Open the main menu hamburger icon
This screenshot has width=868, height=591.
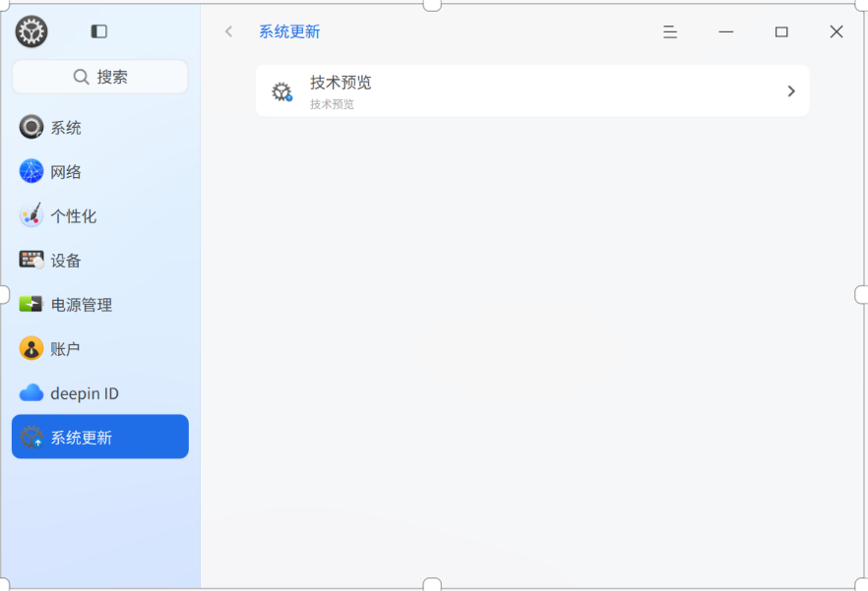tap(670, 31)
